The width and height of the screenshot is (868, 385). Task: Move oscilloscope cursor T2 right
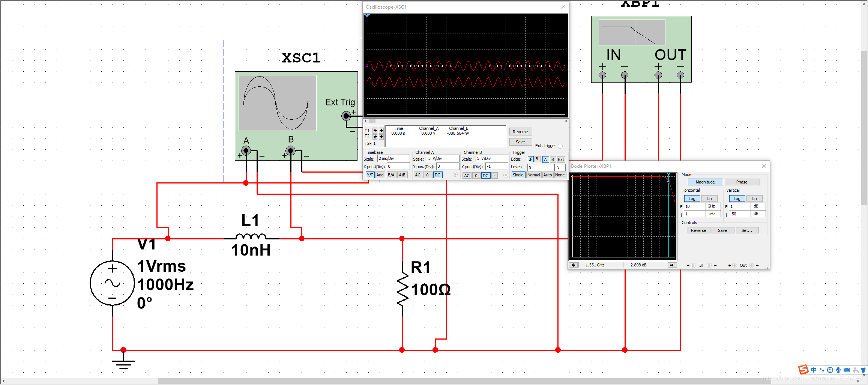tap(381, 137)
